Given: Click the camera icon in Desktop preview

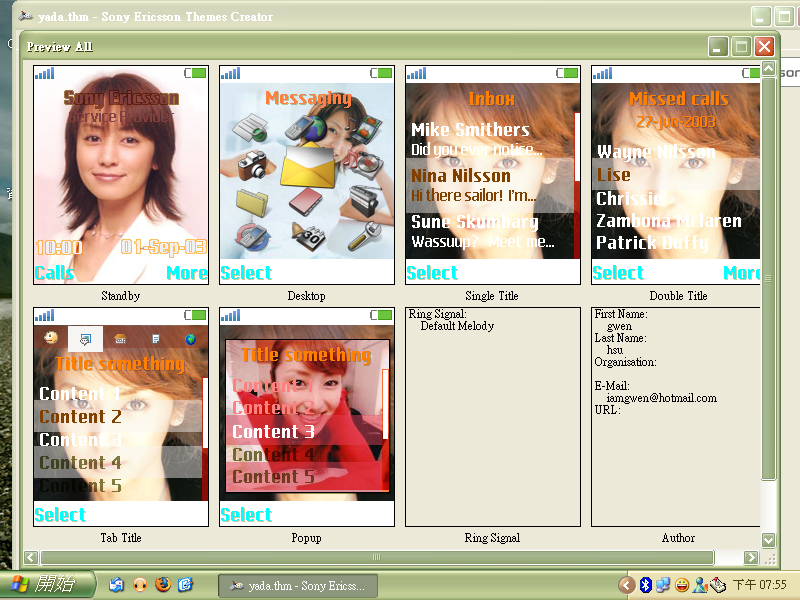Looking at the screenshot, I should (252, 165).
